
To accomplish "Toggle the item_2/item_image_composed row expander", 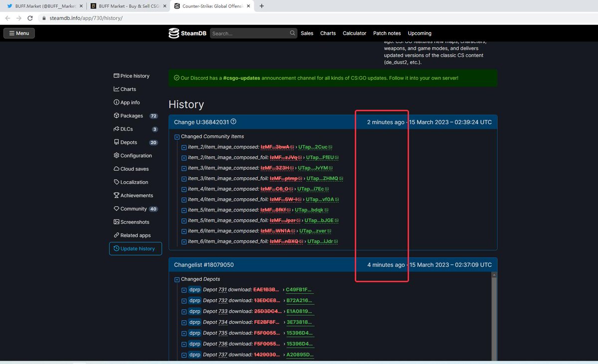I will 184,147.
